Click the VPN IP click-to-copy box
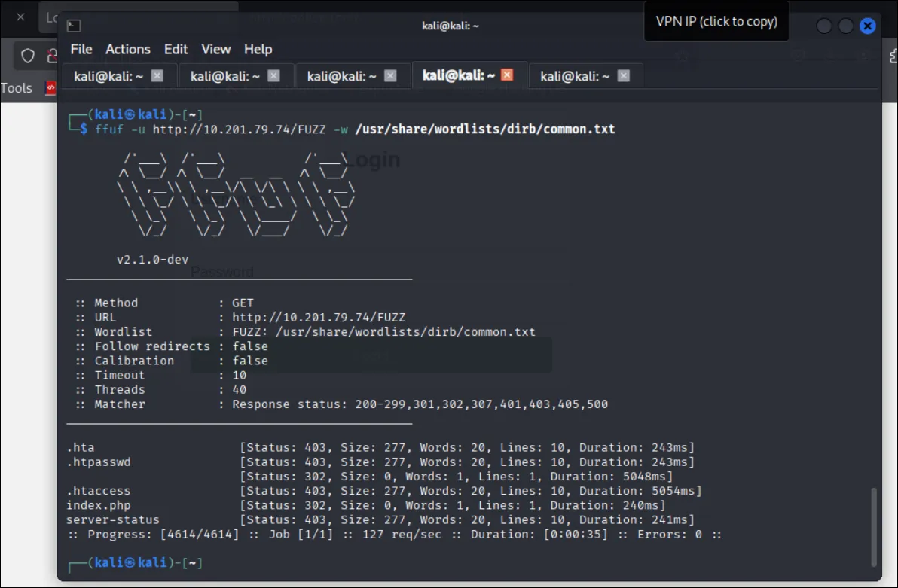The image size is (898, 588). (x=716, y=21)
